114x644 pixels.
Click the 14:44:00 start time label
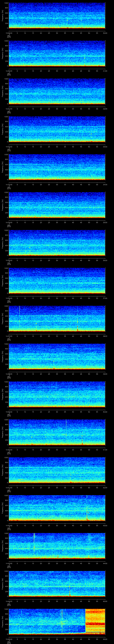[9, 601]
